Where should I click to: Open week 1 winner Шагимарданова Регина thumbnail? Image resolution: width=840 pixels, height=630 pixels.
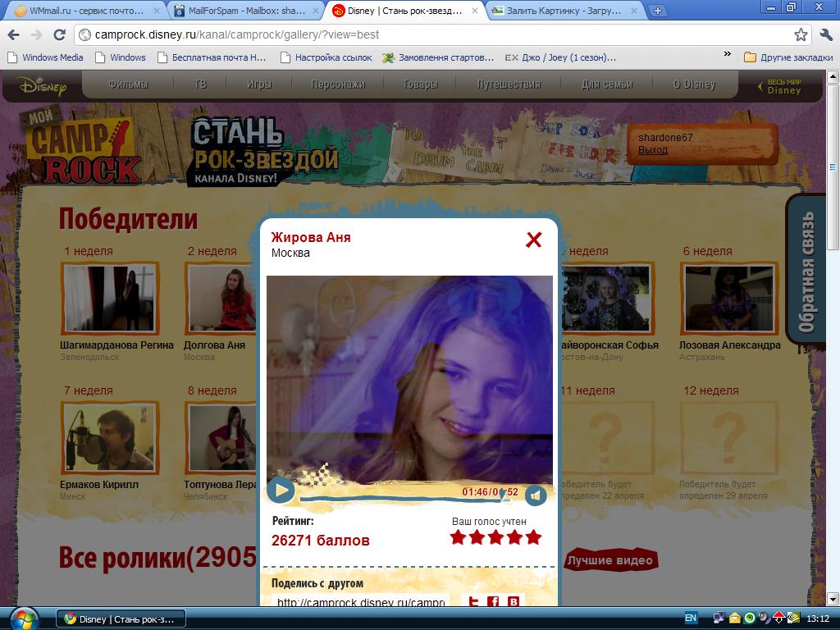(x=110, y=298)
